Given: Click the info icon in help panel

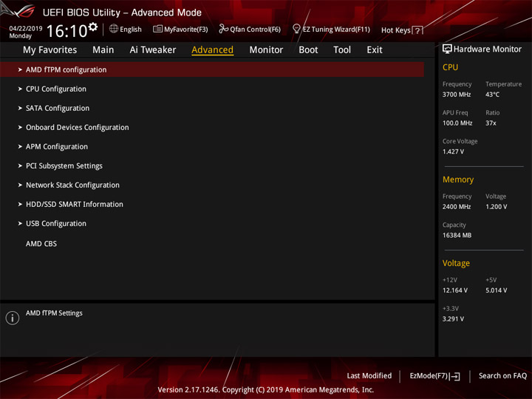Looking at the screenshot, I should click(13, 318).
